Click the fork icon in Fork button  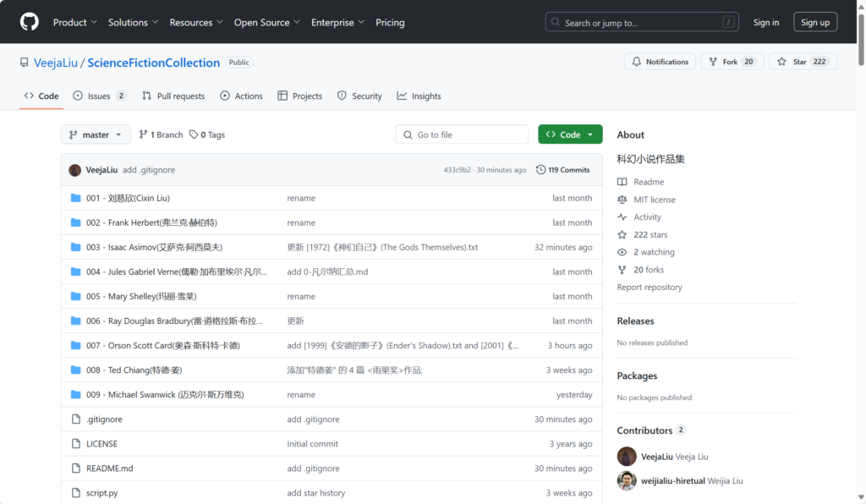(x=713, y=61)
